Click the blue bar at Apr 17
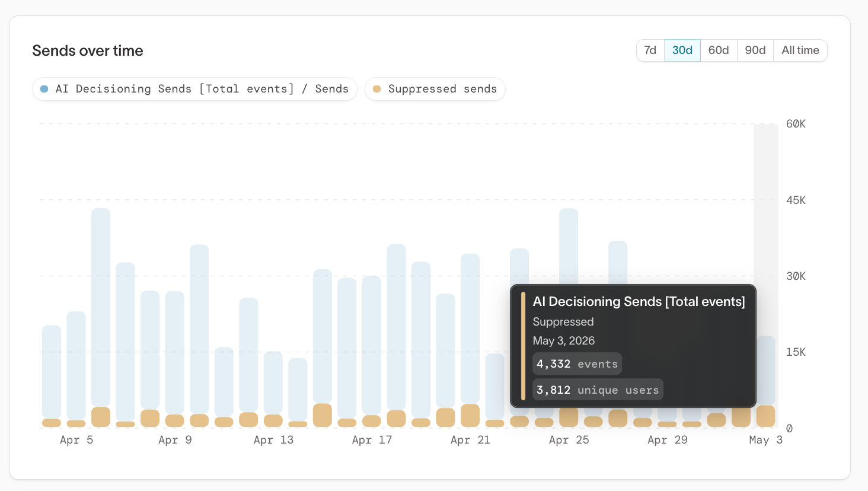The height and width of the screenshot is (491, 868). click(372, 345)
